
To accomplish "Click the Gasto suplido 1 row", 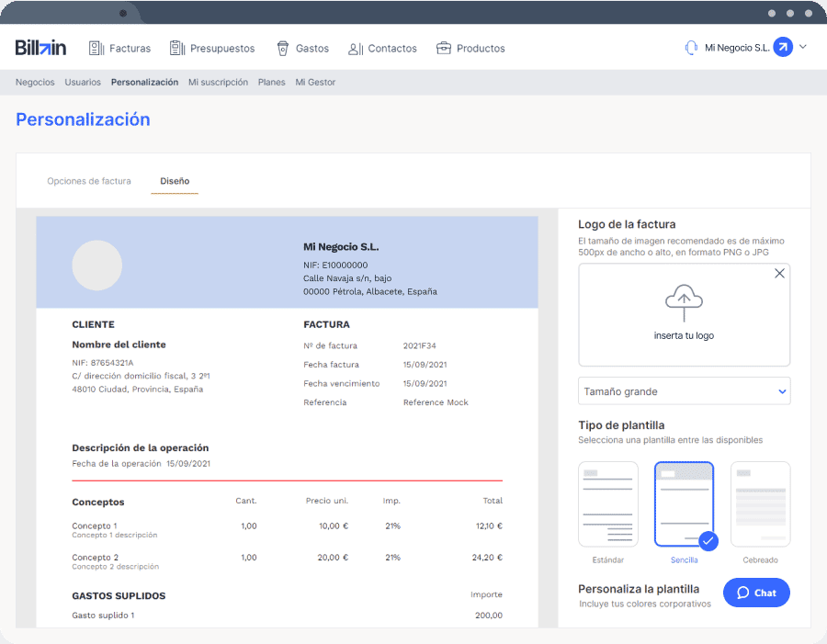I will click(103, 616).
